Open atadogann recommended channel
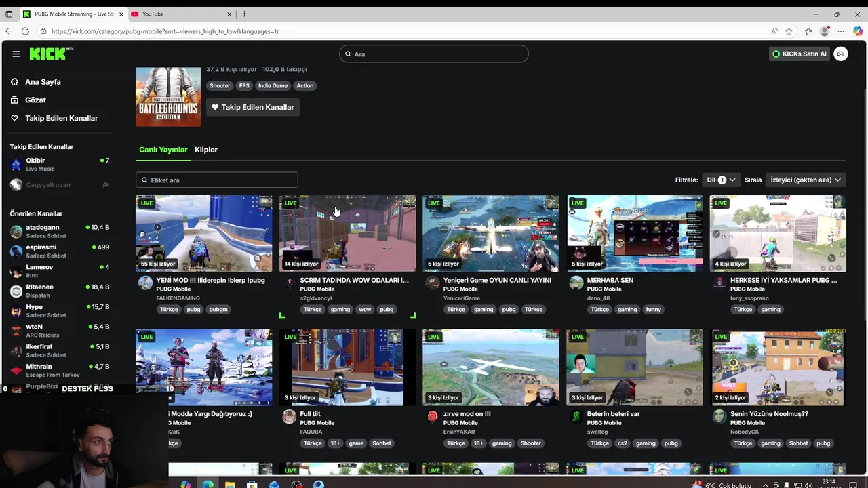Screen dimensions: 868x488 (60, 231)
